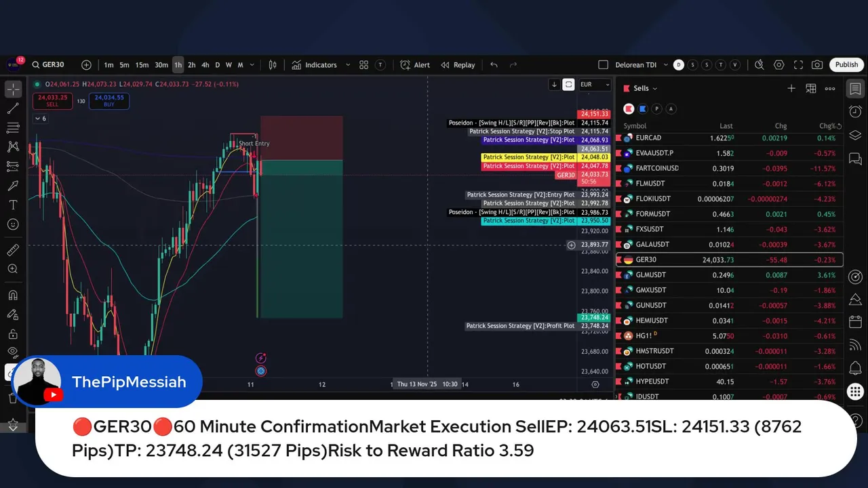Viewport: 868px width, 488px height.
Task: Expand the timeframe interval dropdown
Action: click(x=252, y=65)
